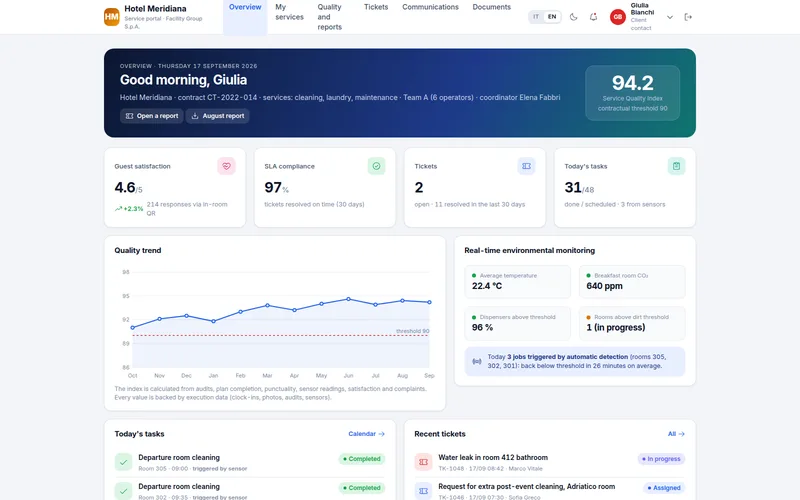Click Request for extra post-event cleaning ticket title

(527, 487)
